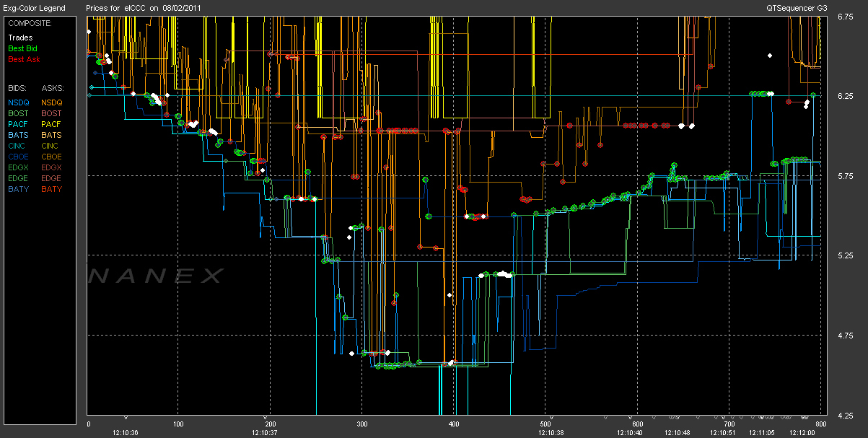Click the NANEX watermark on the chart

click(x=155, y=276)
